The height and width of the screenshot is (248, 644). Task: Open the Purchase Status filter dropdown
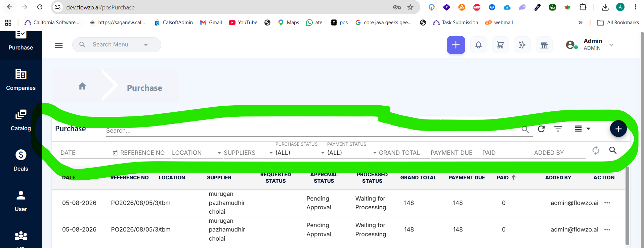300,153
